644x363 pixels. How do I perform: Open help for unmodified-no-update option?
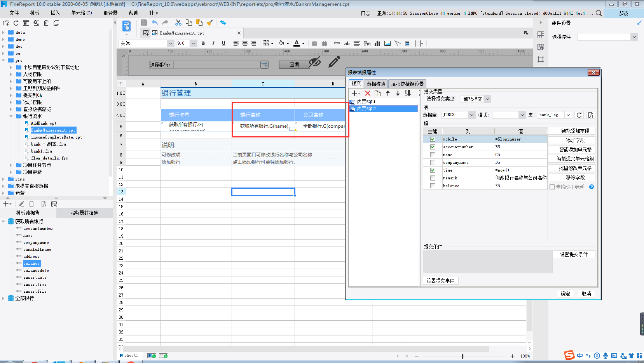[x=592, y=187]
